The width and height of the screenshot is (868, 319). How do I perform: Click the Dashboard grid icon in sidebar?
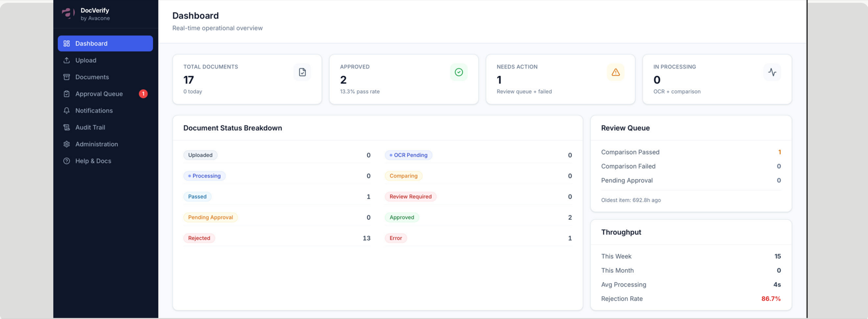pyautogui.click(x=67, y=43)
